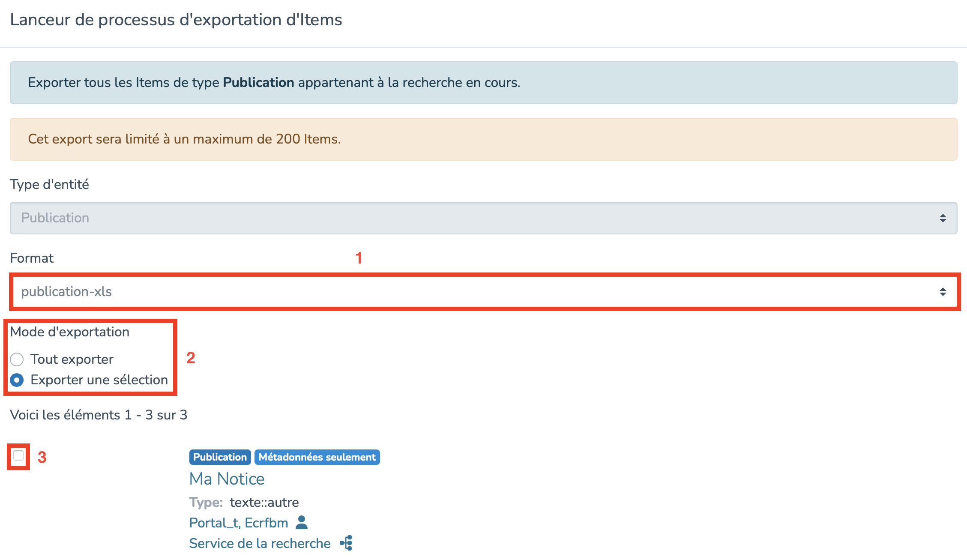Click the orange 200 Items limit warning
This screenshot has height=560, width=967.
483,139
